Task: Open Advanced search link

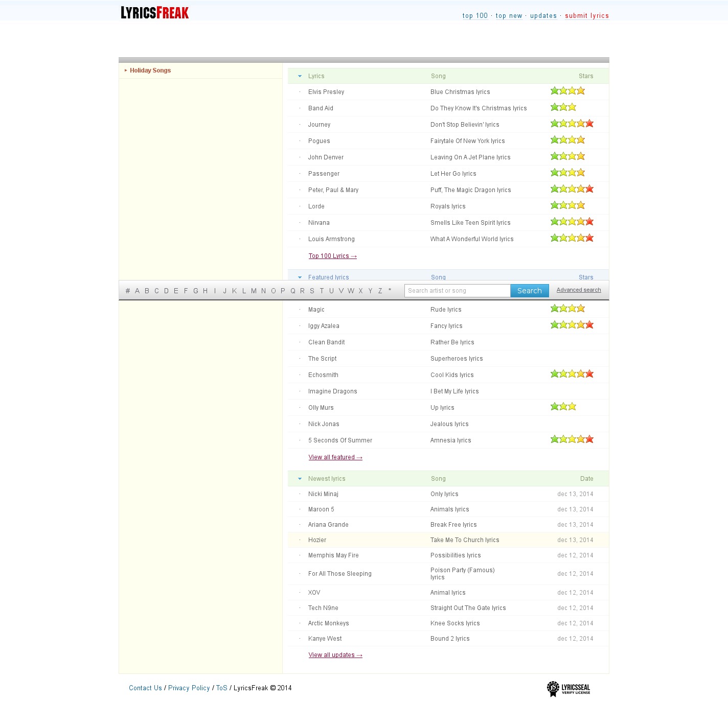Action: coord(579,290)
